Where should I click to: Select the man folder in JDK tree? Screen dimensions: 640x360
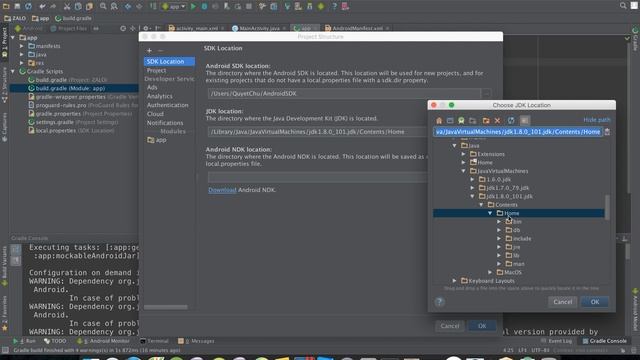pos(515,264)
